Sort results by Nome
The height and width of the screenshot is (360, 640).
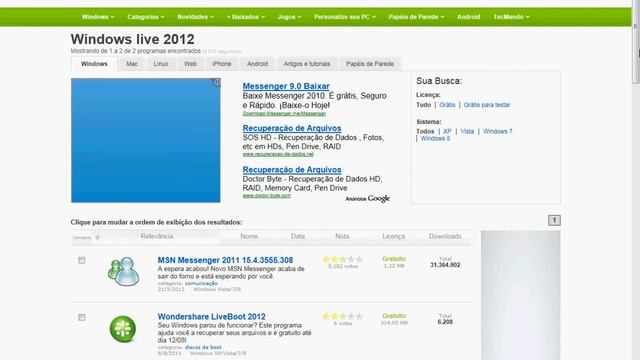pos(249,236)
